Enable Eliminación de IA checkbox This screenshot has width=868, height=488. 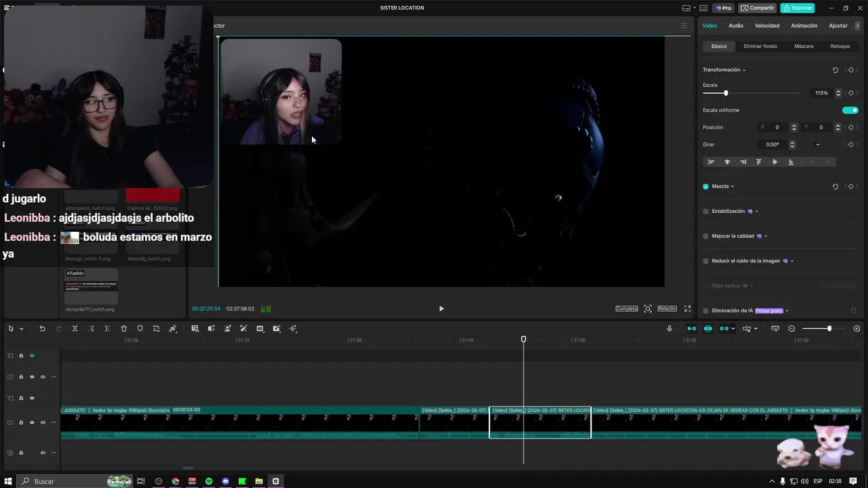[706, 310]
